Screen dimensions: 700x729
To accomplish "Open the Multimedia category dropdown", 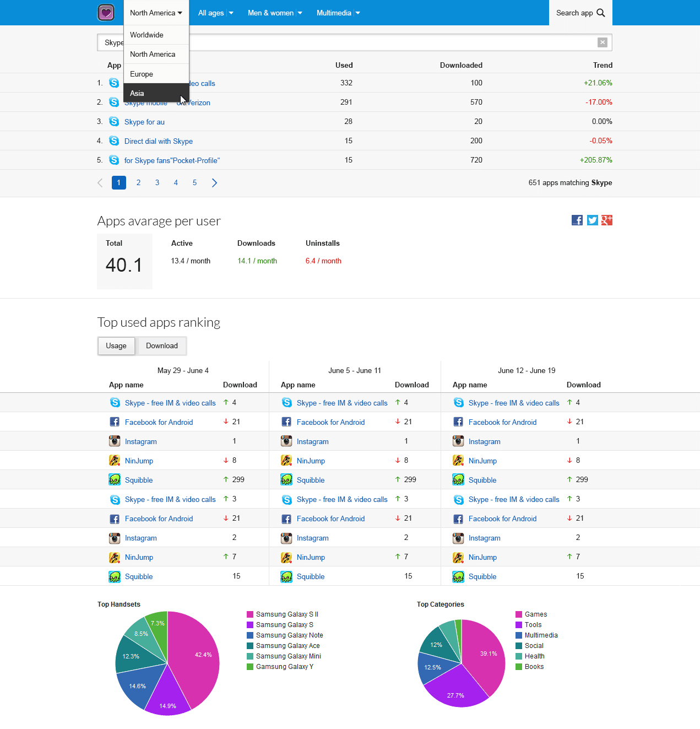I will point(338,13).
